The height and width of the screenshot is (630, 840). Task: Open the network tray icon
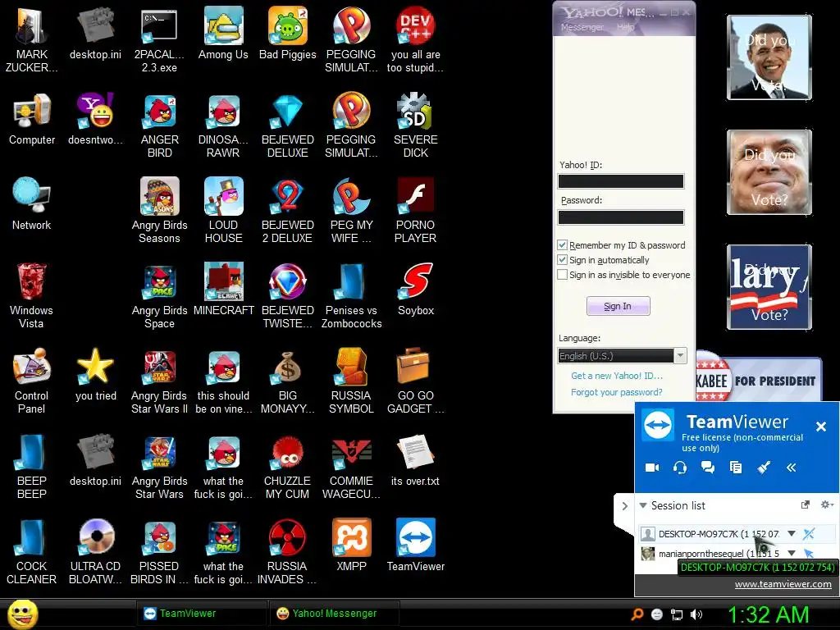[677, 614]
